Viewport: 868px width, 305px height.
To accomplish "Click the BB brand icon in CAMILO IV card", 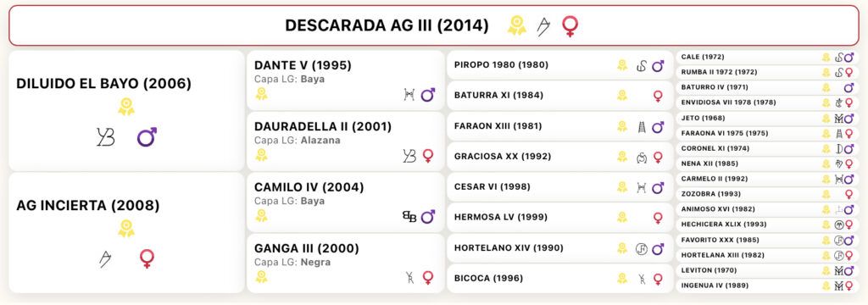I will click(x=409, y=216).
